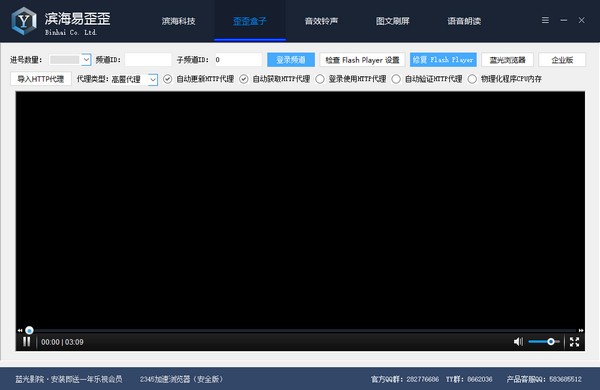This screenshot has width=600, height=390.
Task: Click the rewind arrows at progress bar start
Action: click(x=20, y=330)
